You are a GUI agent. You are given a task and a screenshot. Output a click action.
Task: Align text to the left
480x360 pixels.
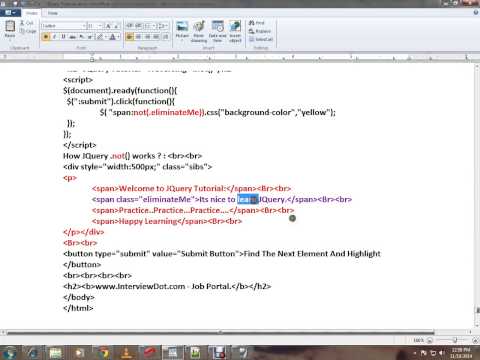[x=130, y=37]
